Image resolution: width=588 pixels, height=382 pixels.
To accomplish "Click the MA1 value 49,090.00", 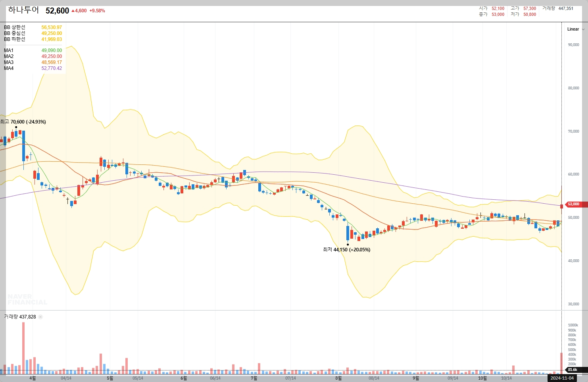I will tap(52, 50).
